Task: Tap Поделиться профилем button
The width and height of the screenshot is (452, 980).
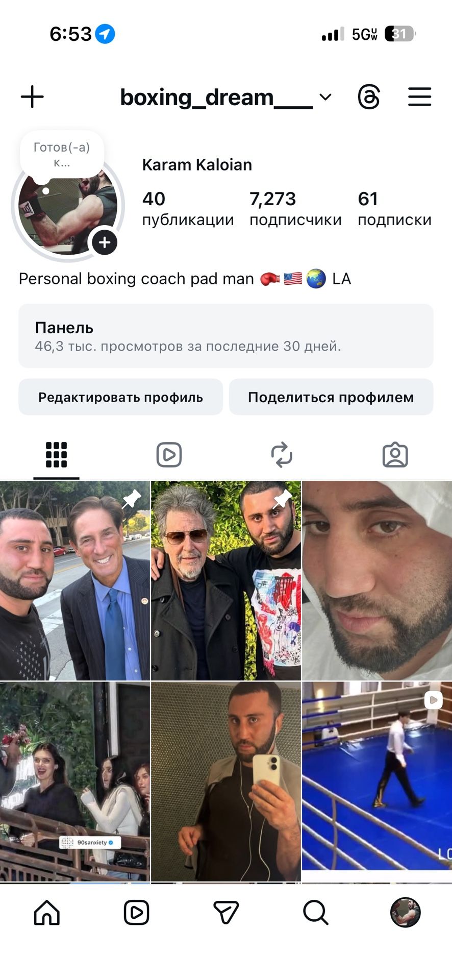Action: click(x=331, y=397)
